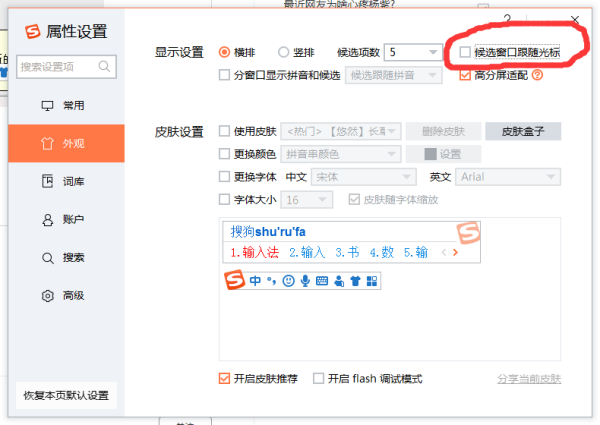Image resolution: width=600 pixels, height=425 pixels.
Task: Click candidate 1.输入法 in preview
Action: [254, 252]
